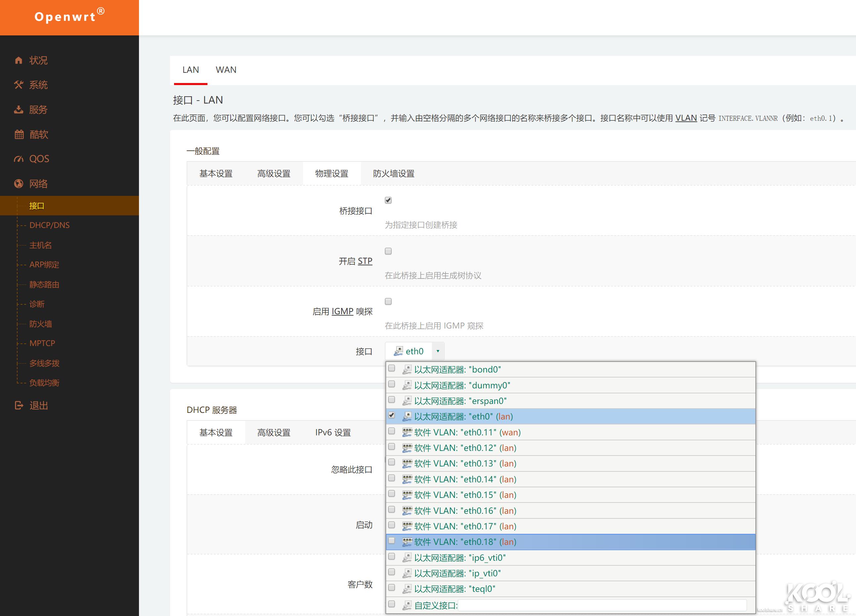The width and height of the screenshot is (856, 616).
Task: Open QOS via the gauge icon
Action: coord(19,158)
